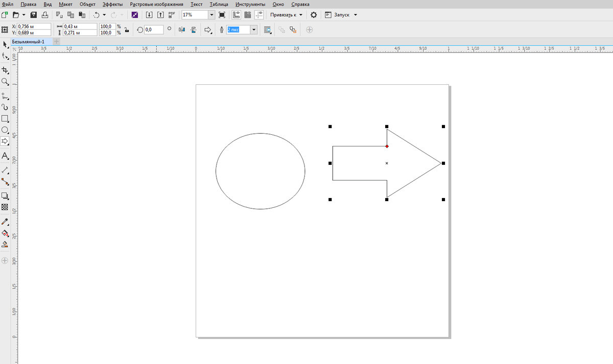Click the X position field 0,756 м
This screenshot has width=613, height=364.
tap(34, 26)
